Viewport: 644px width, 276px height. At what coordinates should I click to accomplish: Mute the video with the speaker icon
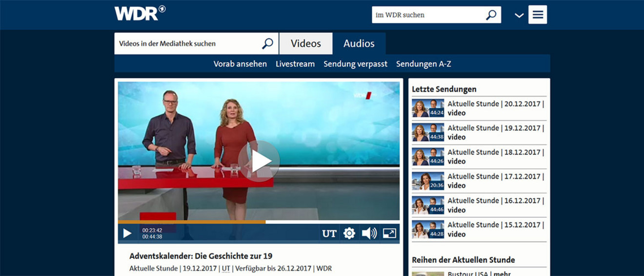click(x=369, y=234)
